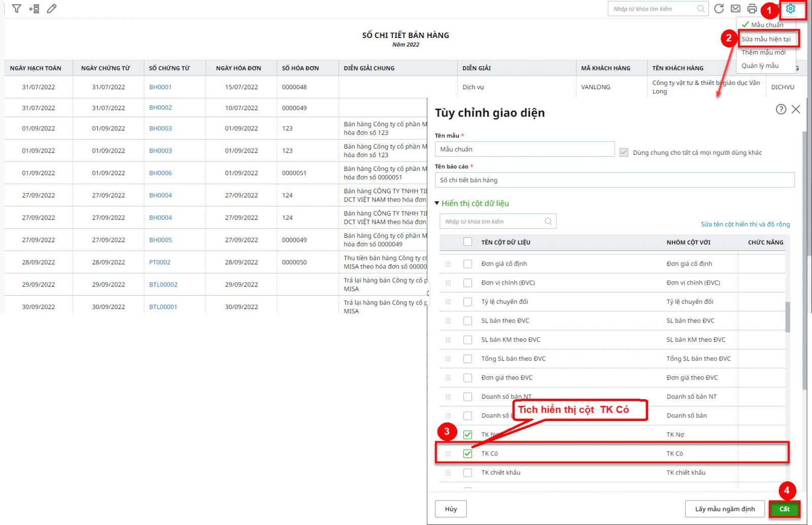The width and height of the screenshot is (812, 525).
Task: Select Quản lý mẫu menu item
Action: point(760,65)
